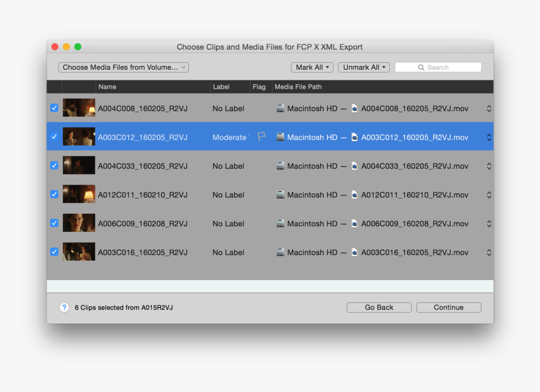The height and width of the screenshot is (392, 540).
Task: Click the A003C016_160205_R2VJ.mov file icon
Action: click(355, 252)
